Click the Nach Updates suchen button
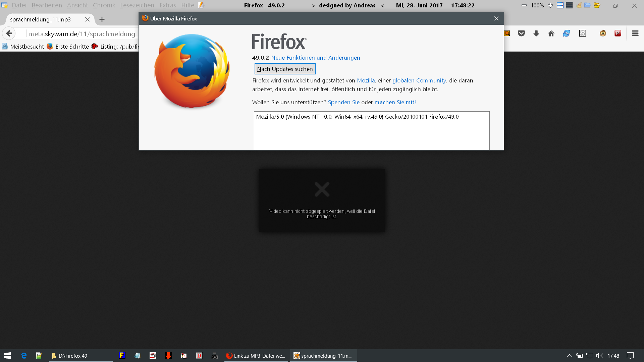Viewport: 644px width, 362px height. pyautogui.click(x=285, y=69)
